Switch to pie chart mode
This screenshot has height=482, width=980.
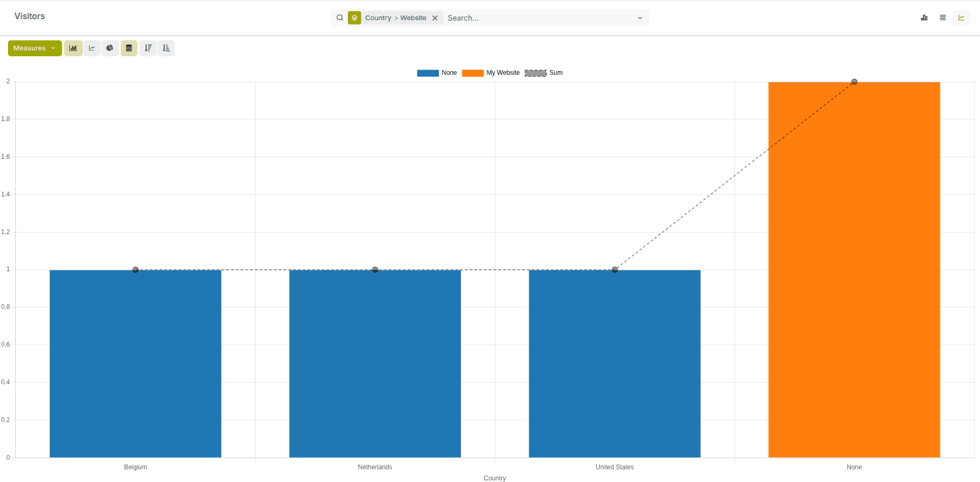pyautogui.click(x=110, y=48)
